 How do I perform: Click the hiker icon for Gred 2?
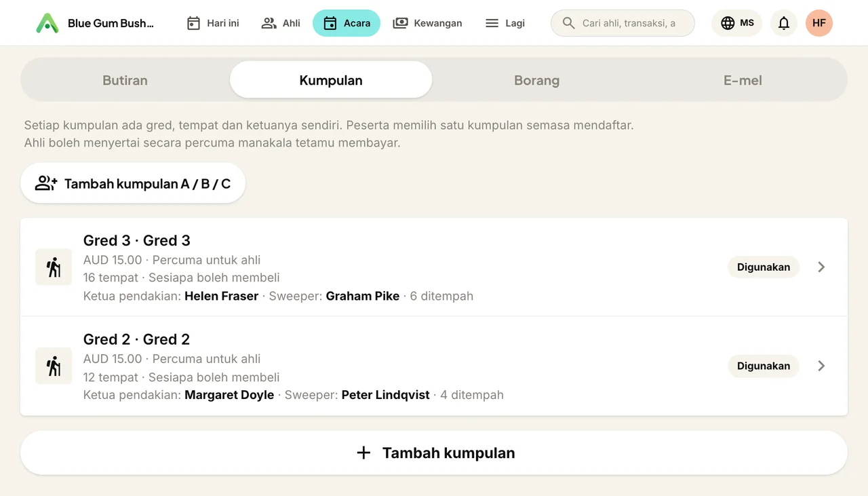point(54,366)
